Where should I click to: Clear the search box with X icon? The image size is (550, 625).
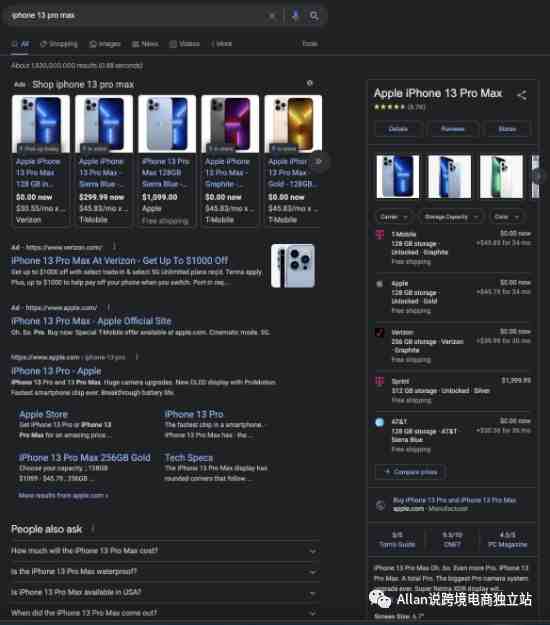[272, 16]
